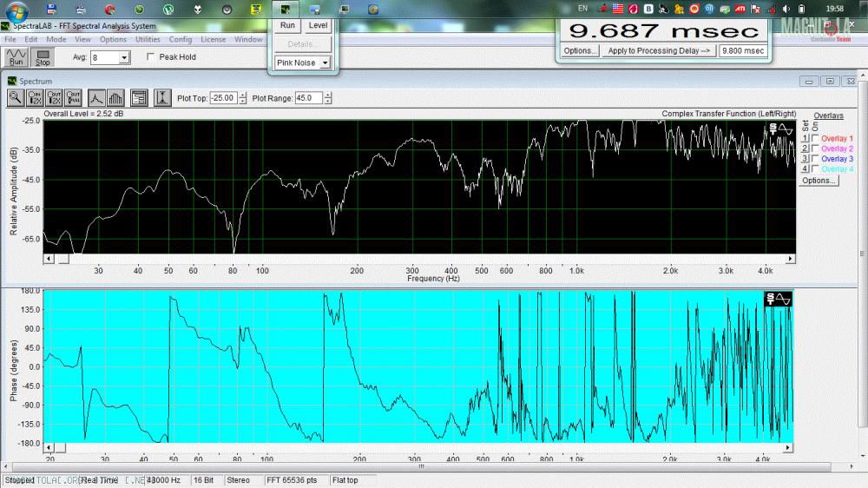Open the Pink Noise signal type dropdown

(x=325, y=63)
